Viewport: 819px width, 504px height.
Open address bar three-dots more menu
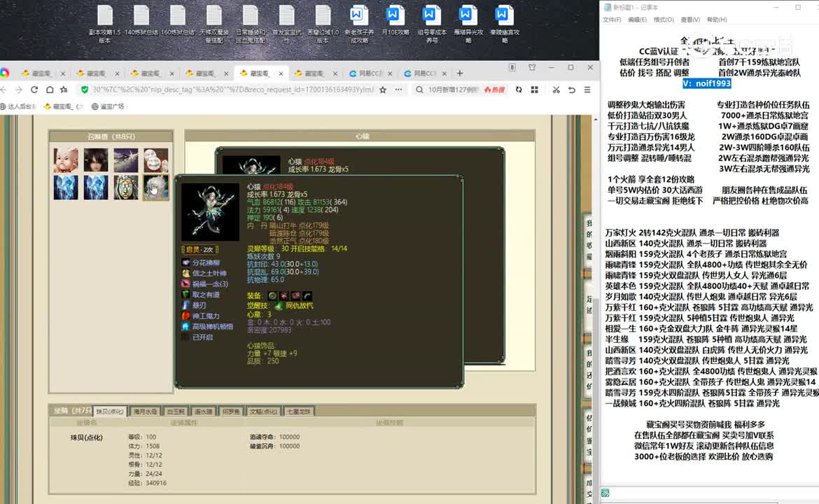click(x=398, y=90)
